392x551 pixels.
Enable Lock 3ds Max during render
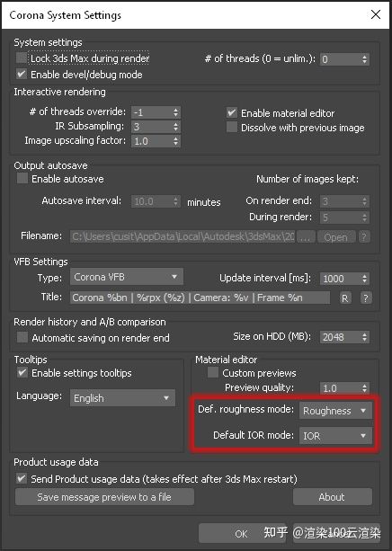tap(22, 58)
